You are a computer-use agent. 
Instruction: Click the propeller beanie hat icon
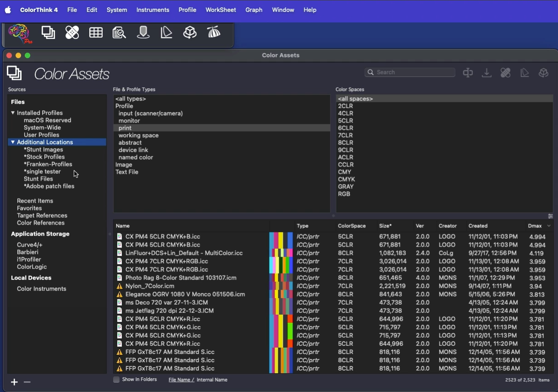coord(214,33)
